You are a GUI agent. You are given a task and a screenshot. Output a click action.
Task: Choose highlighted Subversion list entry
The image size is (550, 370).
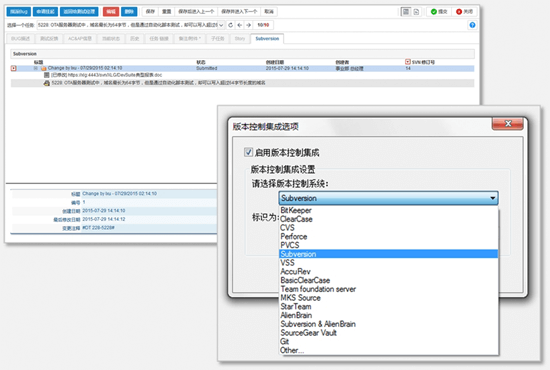coord(388,254)
